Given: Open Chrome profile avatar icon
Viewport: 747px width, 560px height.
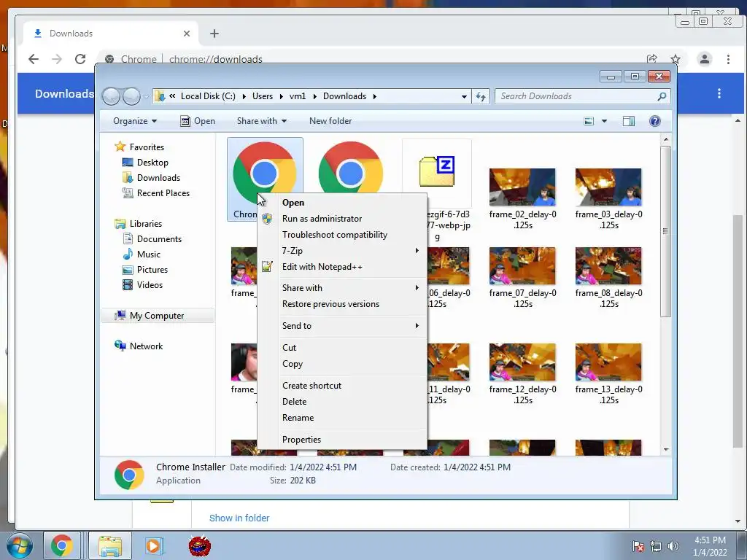Looking at the screenshot, I should 705,59.
